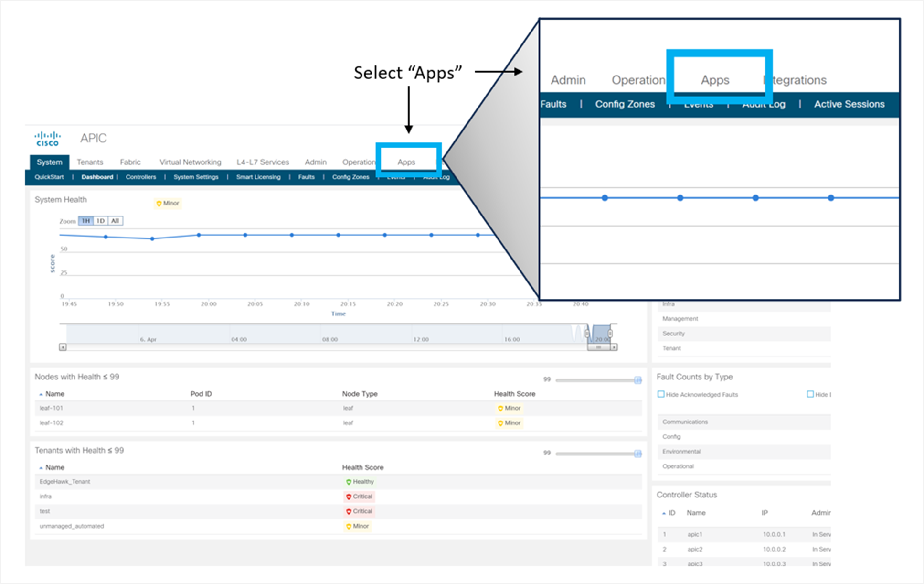924x584 pixels.
Task: Click the Minor shield icon for unmanaged_automated
Action: click(x=349, y=527)
